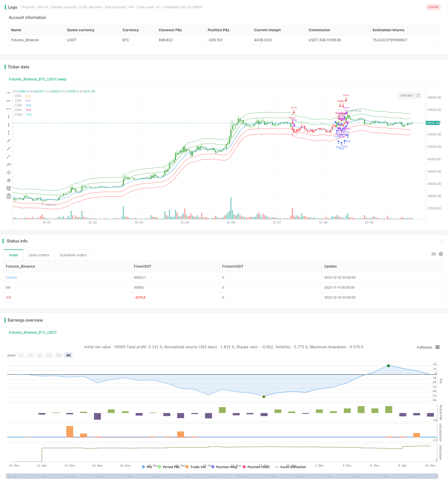Click the Commission value USDT:308.1519538
The height and width of the screenshot is (486, 448).
pos(325,40)
